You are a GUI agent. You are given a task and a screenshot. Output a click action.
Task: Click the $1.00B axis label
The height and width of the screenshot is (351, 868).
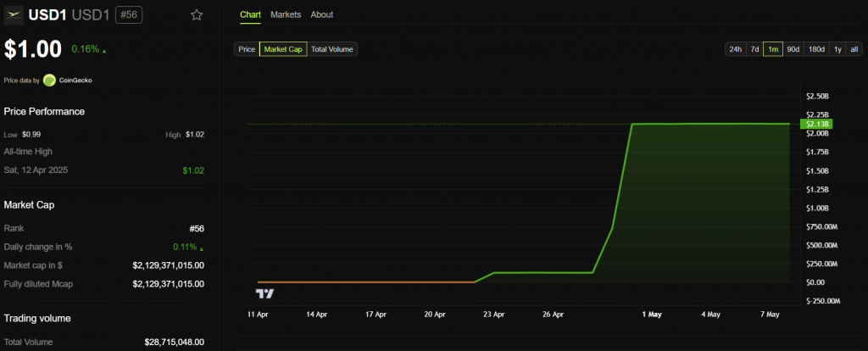[x=817, y=209]
